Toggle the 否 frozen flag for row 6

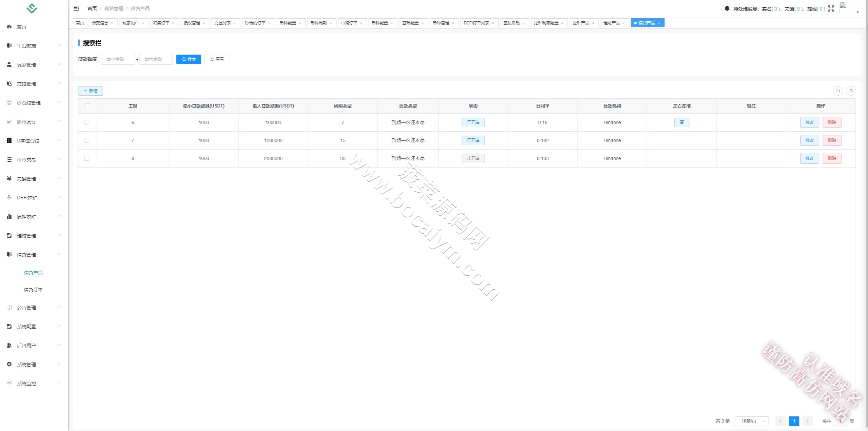(682, 122)
